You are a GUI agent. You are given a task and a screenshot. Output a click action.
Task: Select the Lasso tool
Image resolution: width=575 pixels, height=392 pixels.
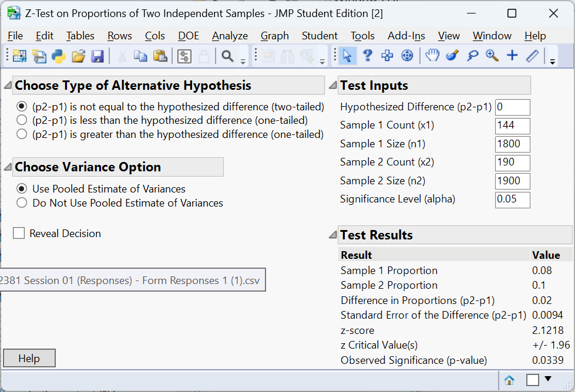472,56
